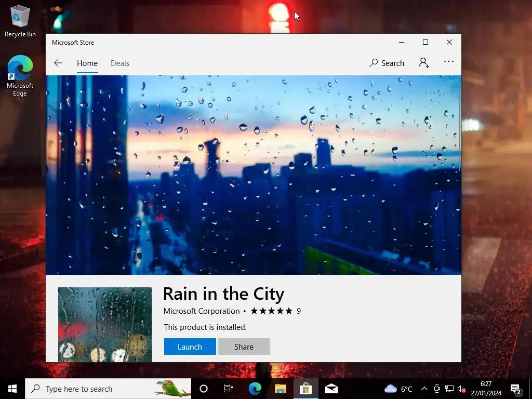The image size is (532, 399).
Task: Open Cortana circle on the taskbar
Action: (204, 389)
